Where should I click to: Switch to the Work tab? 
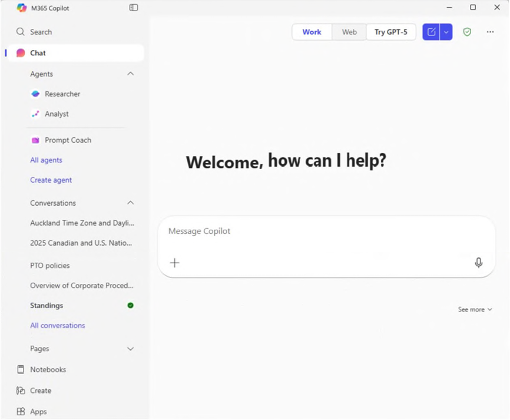pyautogui.click(x=312, y=32)
